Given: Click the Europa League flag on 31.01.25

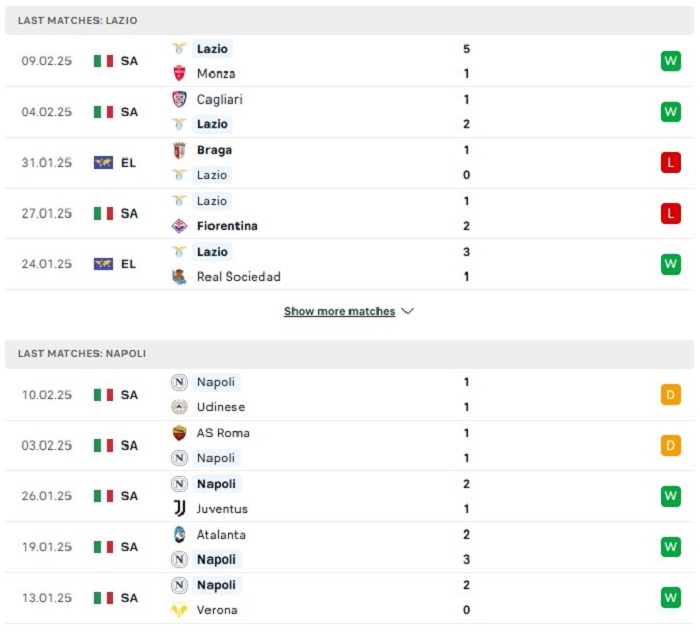Looking at the screenshot, I should click(103, 162).
